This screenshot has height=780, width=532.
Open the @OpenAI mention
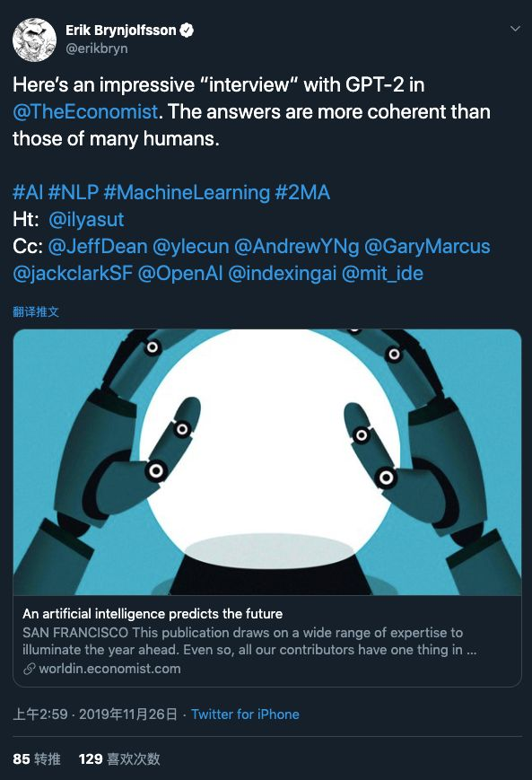coord(180,273)
